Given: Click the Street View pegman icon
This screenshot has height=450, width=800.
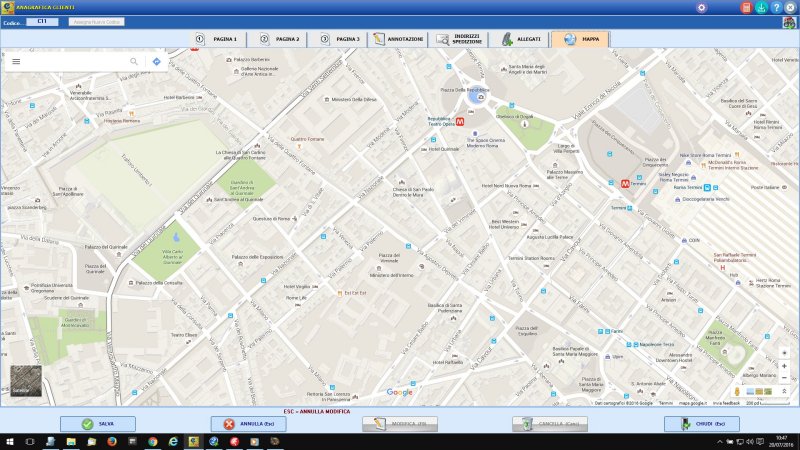Looking at the screenshot, I should [x=737, y=391].
